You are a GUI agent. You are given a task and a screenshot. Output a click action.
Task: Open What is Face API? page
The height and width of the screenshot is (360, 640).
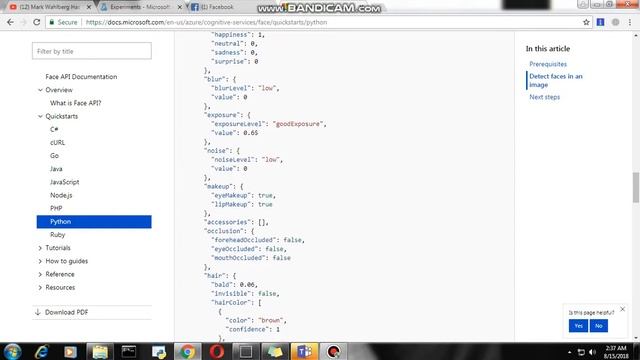pos(76,103)
